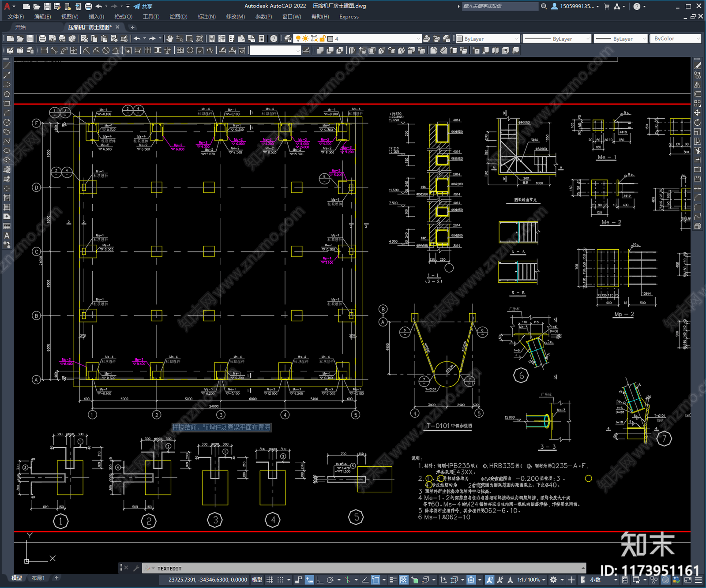The height and width of the screenshot is (588, 706).
Task: Click the search keyword input field
Action: click(499, 6)
